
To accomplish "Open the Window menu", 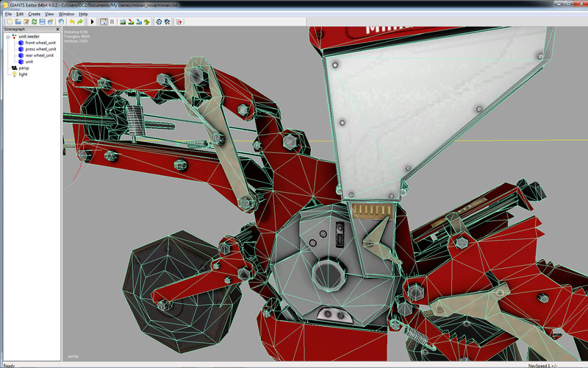I will click(x=66, y=14).
